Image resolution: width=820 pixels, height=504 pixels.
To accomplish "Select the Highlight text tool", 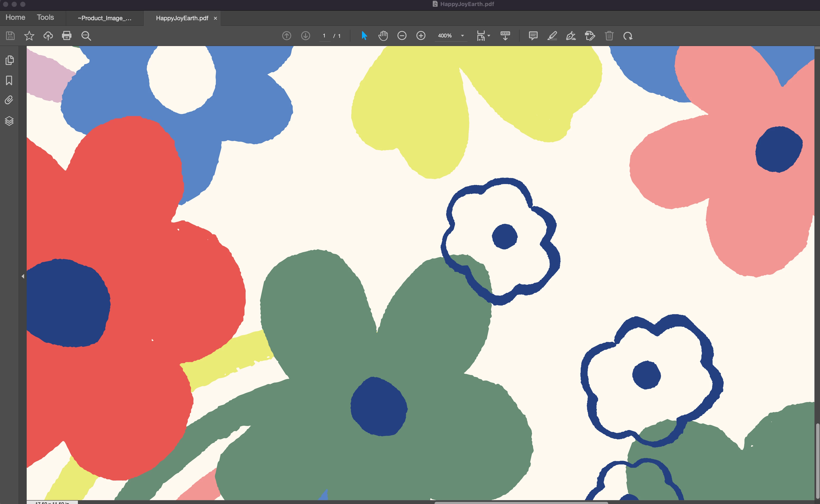I will 552,36.
